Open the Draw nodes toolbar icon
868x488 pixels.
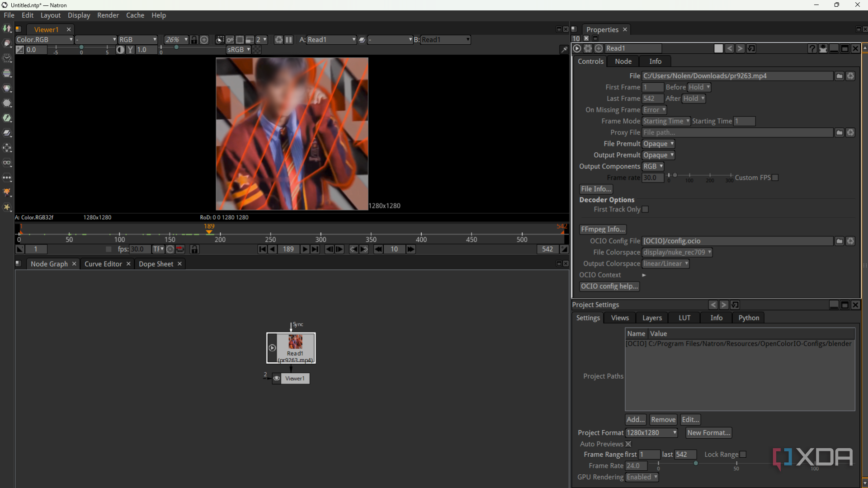[7, 43]
